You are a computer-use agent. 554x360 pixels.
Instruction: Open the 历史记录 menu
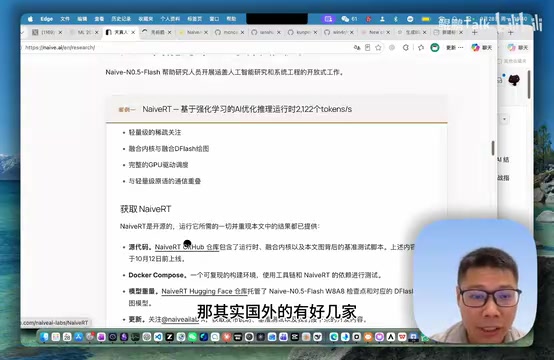pyautogui.click(x=121, y=19)
